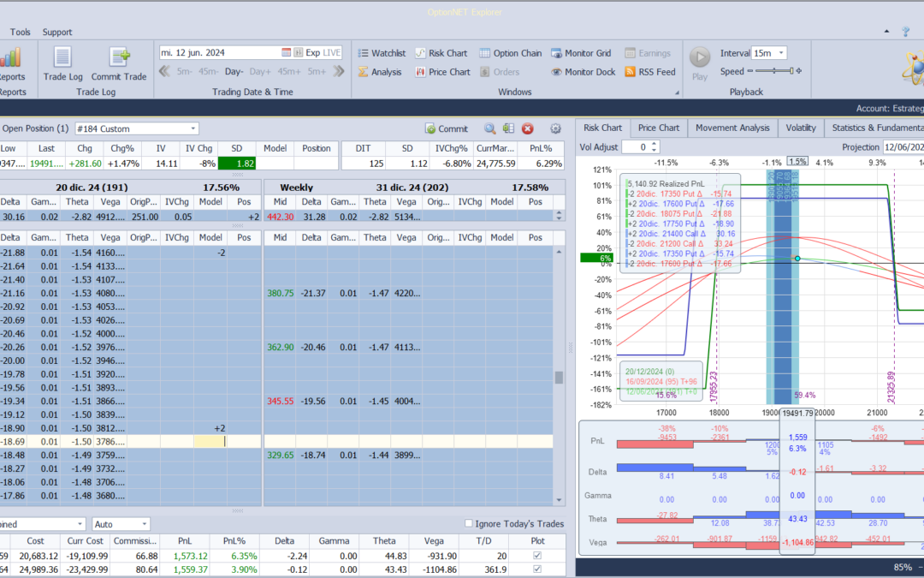
Task: Toggle Plot checkbox for 6.35% row
Action: pos(536,555)
